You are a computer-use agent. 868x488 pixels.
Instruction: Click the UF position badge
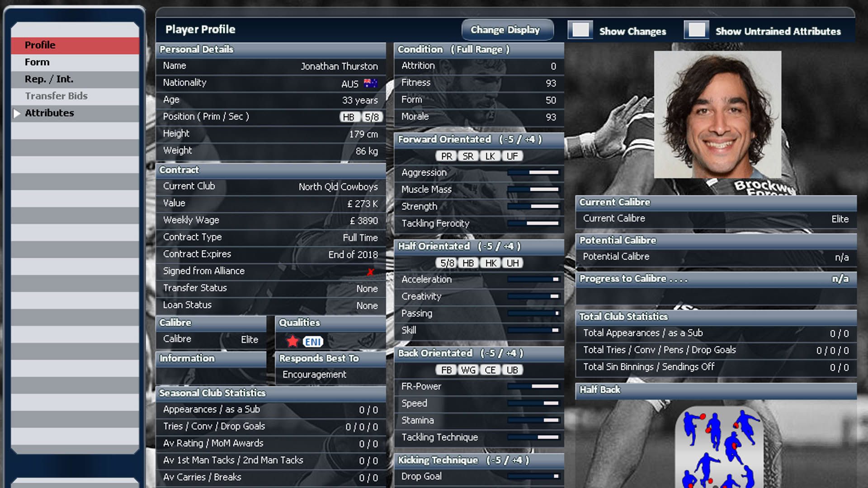click(x=512, y=156)
